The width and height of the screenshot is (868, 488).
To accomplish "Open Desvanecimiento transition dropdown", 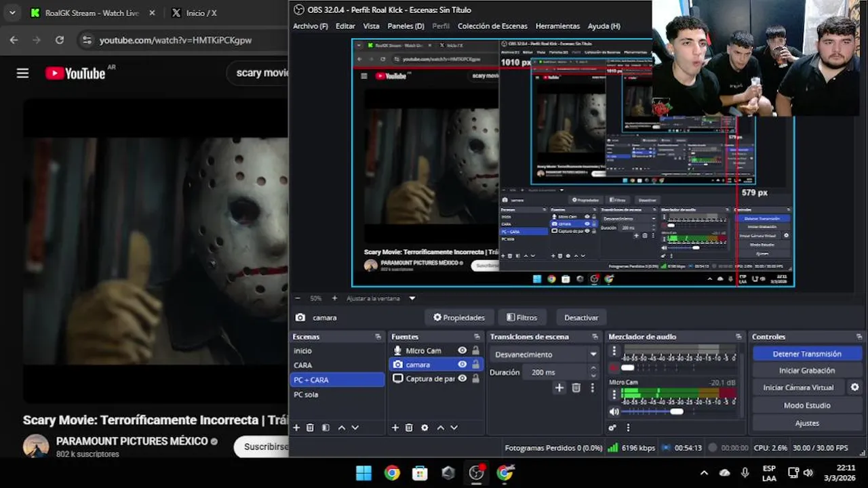I will [545, 354].
